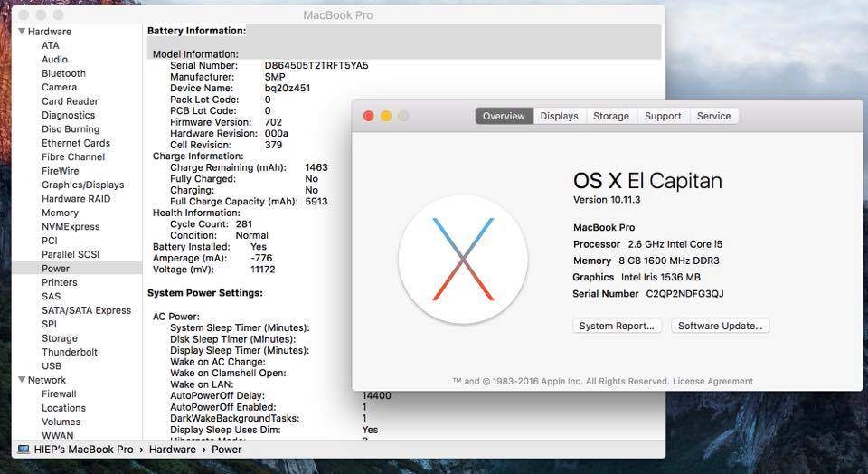Select Fibre Channel in the sidebar
868x474 pixels.
pyautogui.click(x=73, y=156)
